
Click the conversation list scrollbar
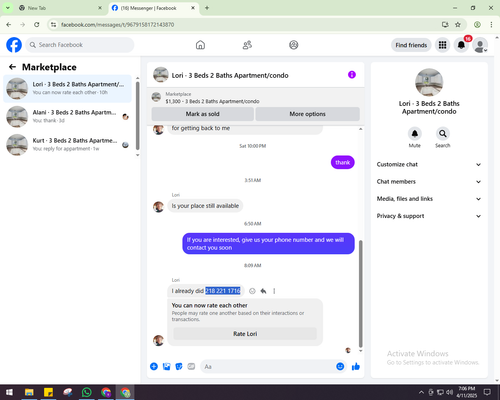pyautogui.click(x=137, y=115)
